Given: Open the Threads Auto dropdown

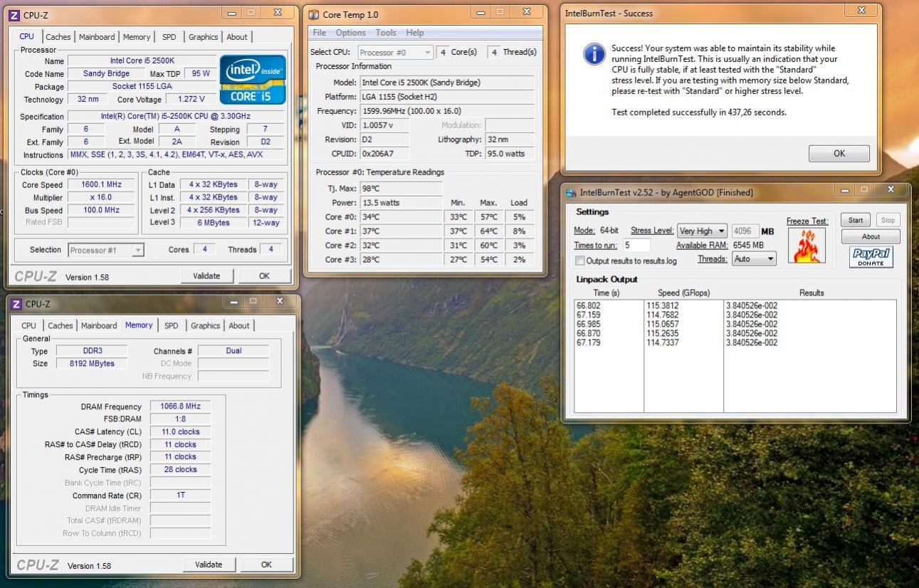Looking at the screenshot, I should coord(755,258).
